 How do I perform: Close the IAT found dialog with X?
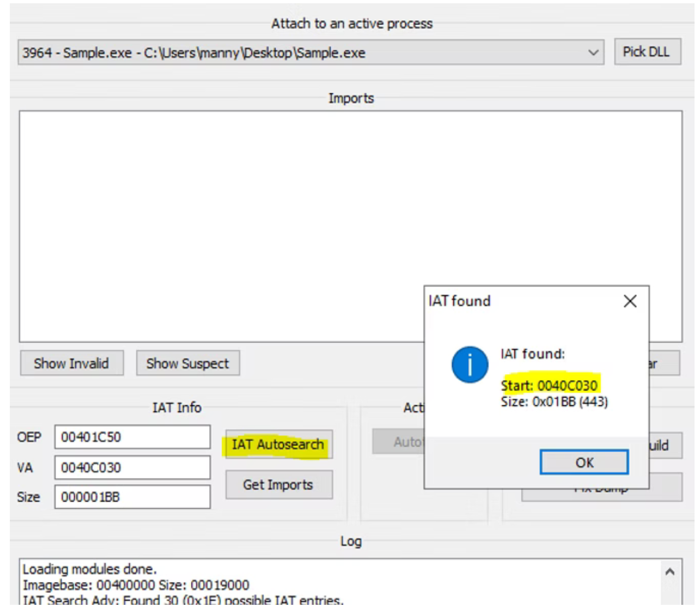(x=630, y=301)
